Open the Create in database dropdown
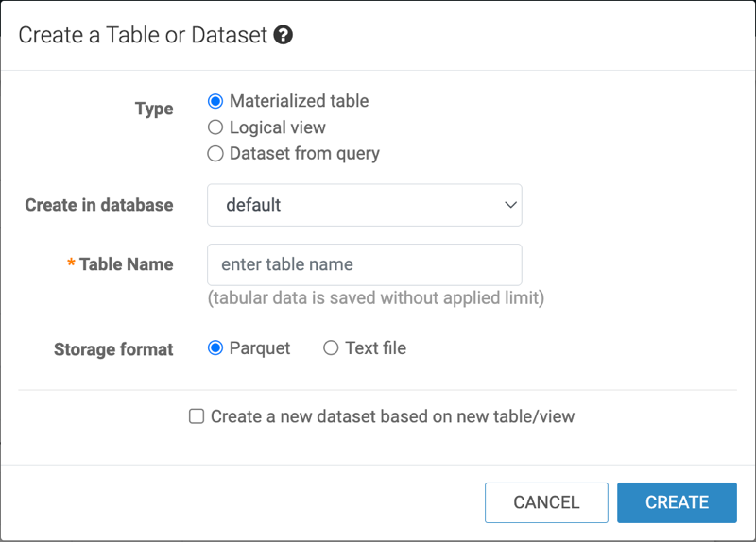The width and height of the screenshot is (756, 542). pyautogui.click(x=364, y=205)
